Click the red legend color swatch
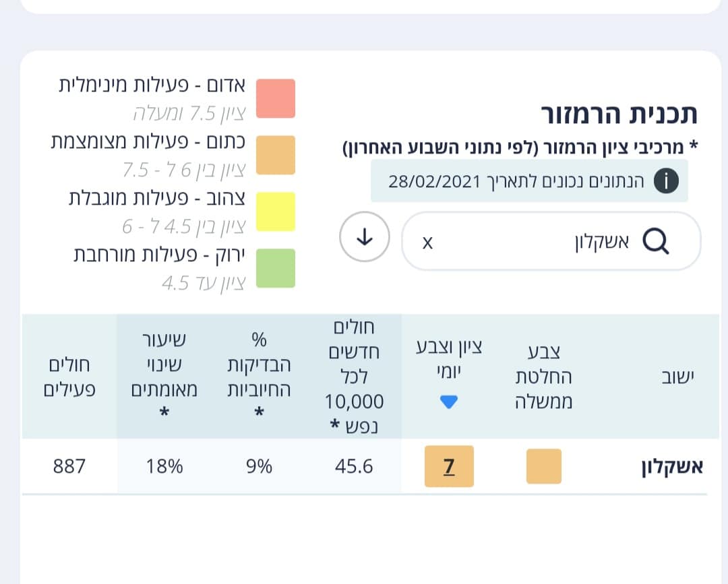This screenshot has width=728, height=584. [276, 98]
